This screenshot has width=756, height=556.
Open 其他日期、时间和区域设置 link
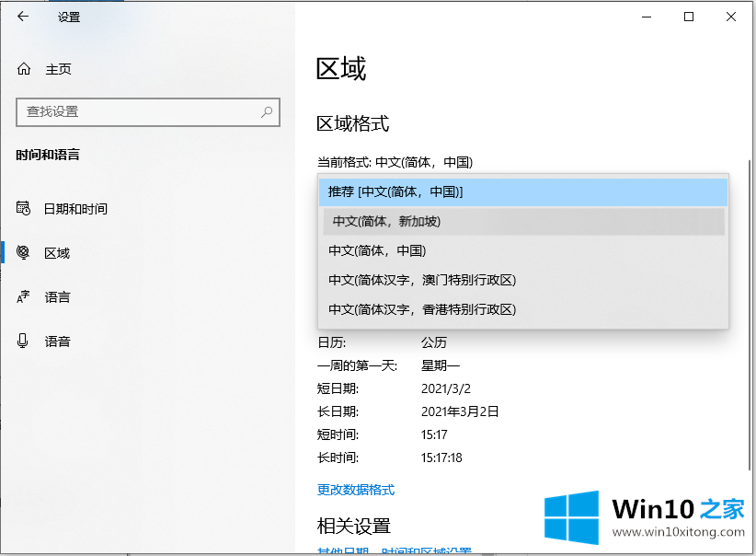tap(395, 551)
